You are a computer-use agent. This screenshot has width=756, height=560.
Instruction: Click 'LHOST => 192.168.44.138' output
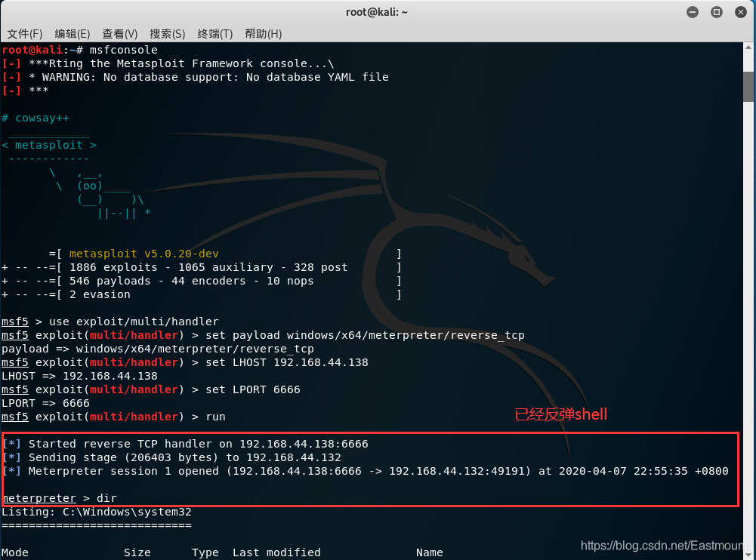79,376
